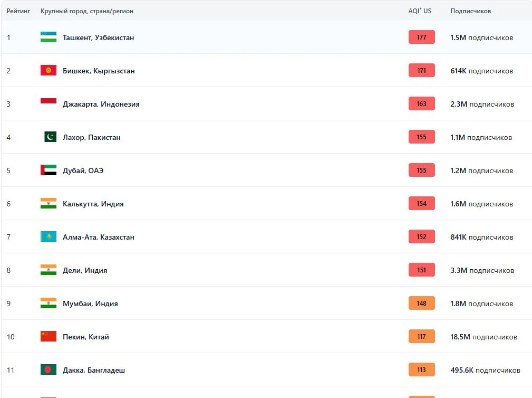Click the Kyrgyzstan flag icon
Viewport: 532px width, 398px height.
coord(49,70)
